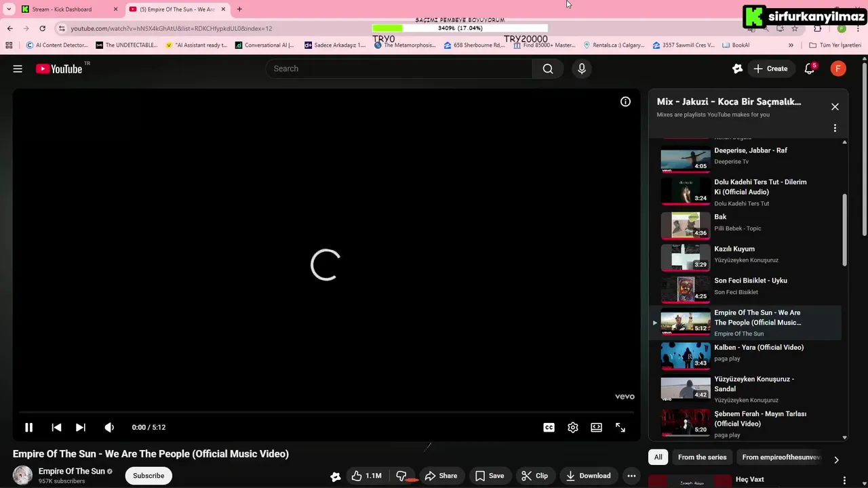Viewport: 868px width, 488px height.
Task: Show more filter chips with right arrow
Action: coord(836,460)
